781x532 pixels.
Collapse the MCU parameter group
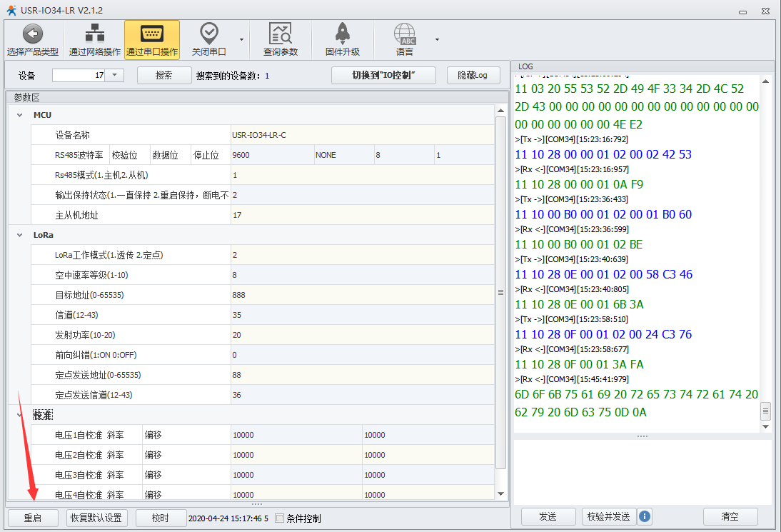pos(20,115)
